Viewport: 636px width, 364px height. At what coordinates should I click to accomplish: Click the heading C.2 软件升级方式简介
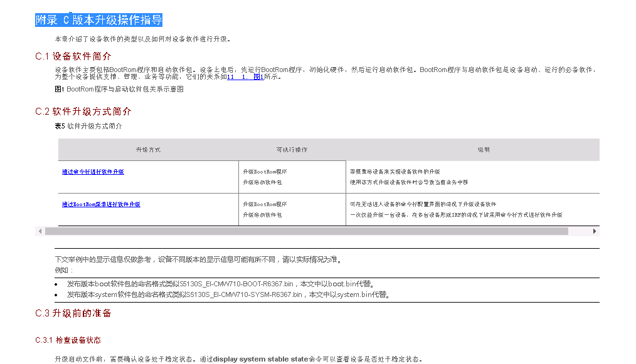click(83, 112)
